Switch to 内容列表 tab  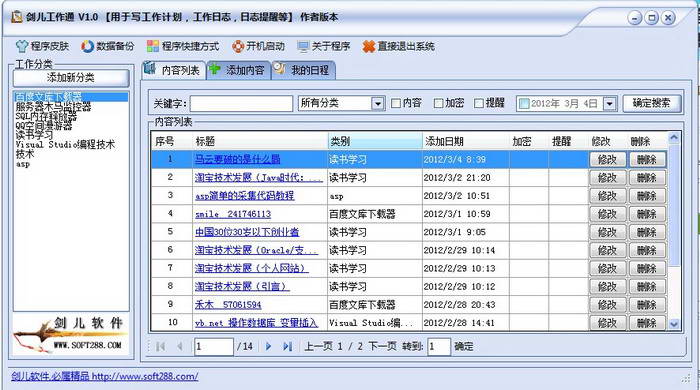tap(174, 70)
